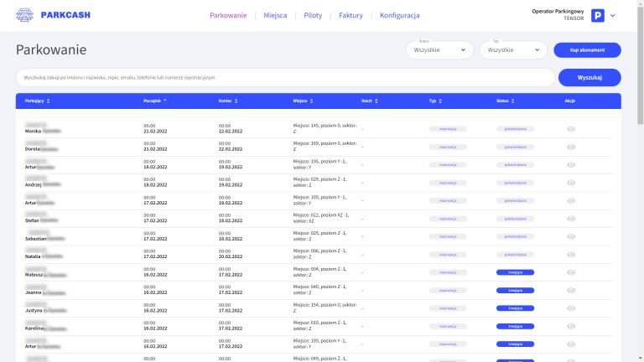Open the Typ filter dropdown
This screenshot has height=362, width=644.
513,50
